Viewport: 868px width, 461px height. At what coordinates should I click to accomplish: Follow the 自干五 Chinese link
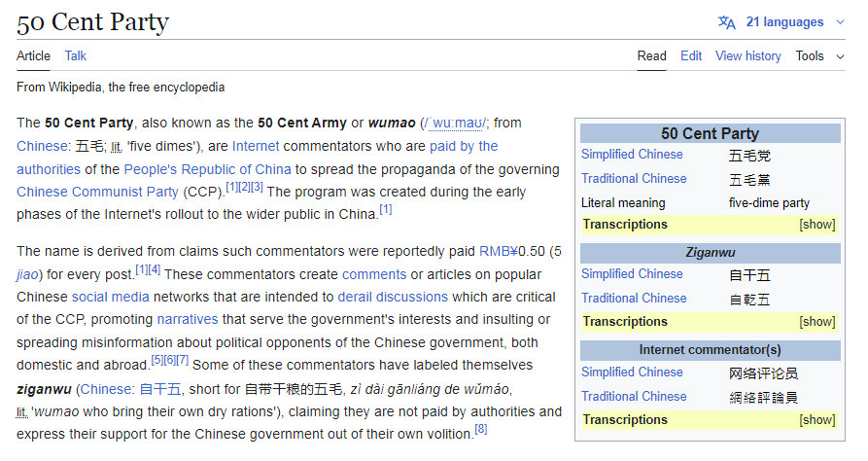click(x=160, y=390)
